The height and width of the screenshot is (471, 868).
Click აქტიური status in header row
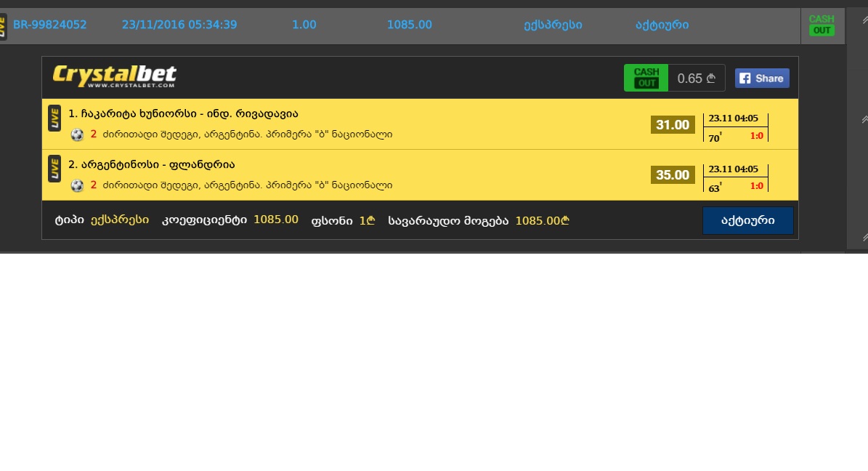coord(662,25)
